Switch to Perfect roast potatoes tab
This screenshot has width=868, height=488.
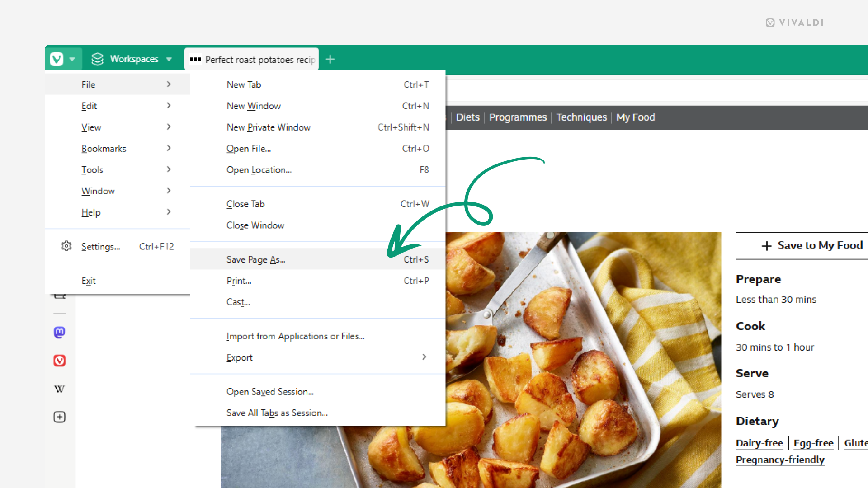251,59
